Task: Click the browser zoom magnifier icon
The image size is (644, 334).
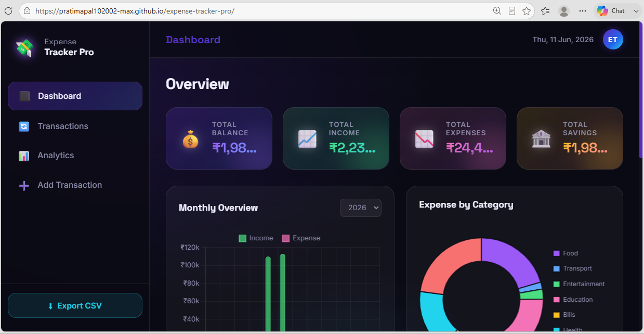Action: [497, 11]
